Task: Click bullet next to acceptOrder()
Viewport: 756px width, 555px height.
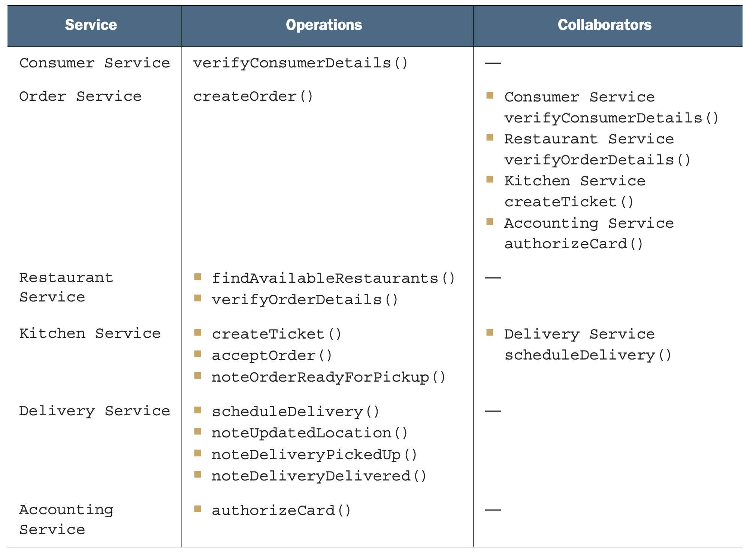Action: (198, 354)
